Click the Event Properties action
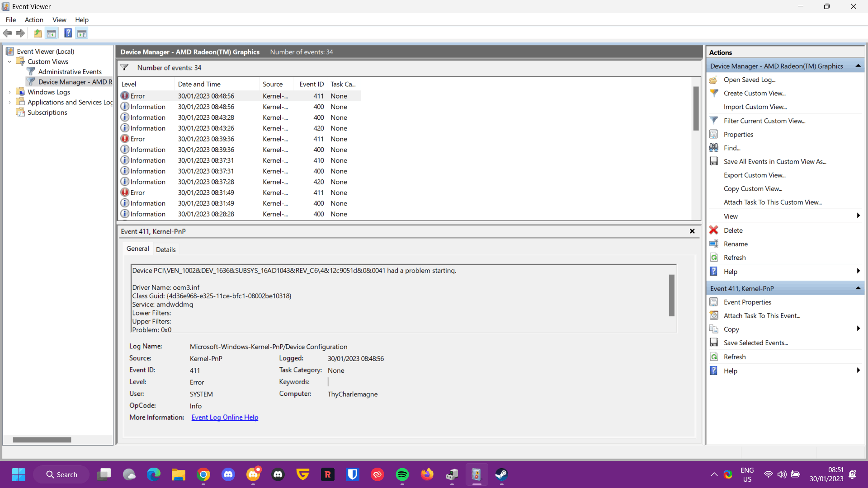The width and height of the screenshot is (868, 488). [747, 302]
